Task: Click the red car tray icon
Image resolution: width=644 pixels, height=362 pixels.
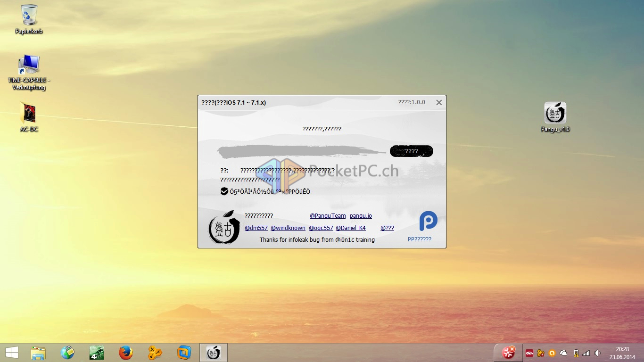Action: tap(529, 353)
